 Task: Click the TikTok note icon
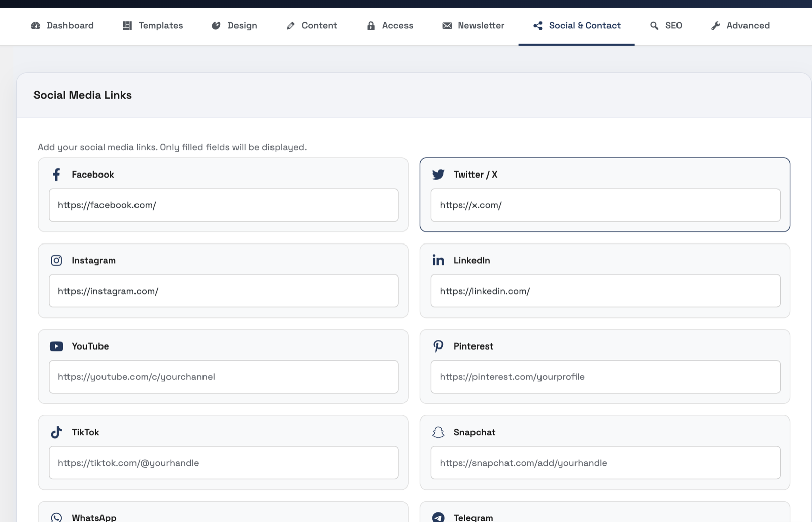(56, 432)
